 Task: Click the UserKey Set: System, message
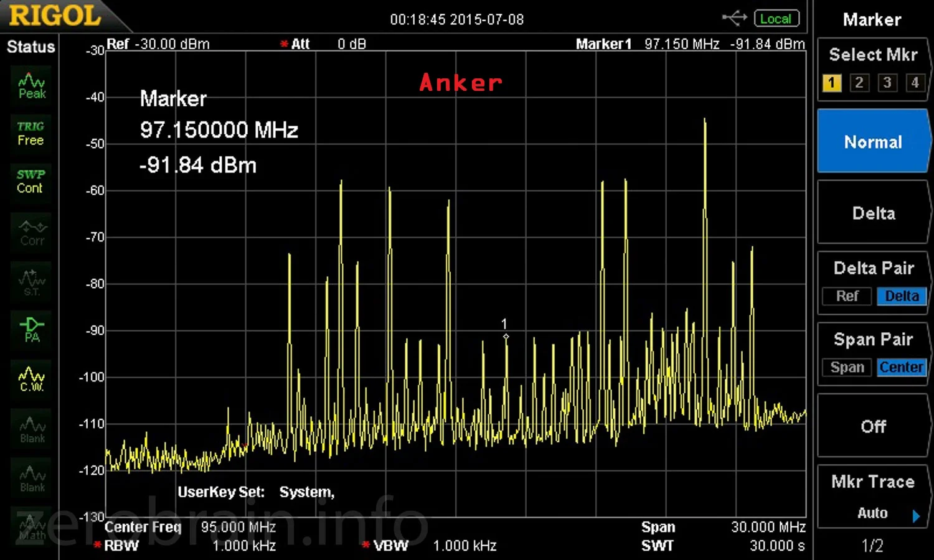[256, 492]
